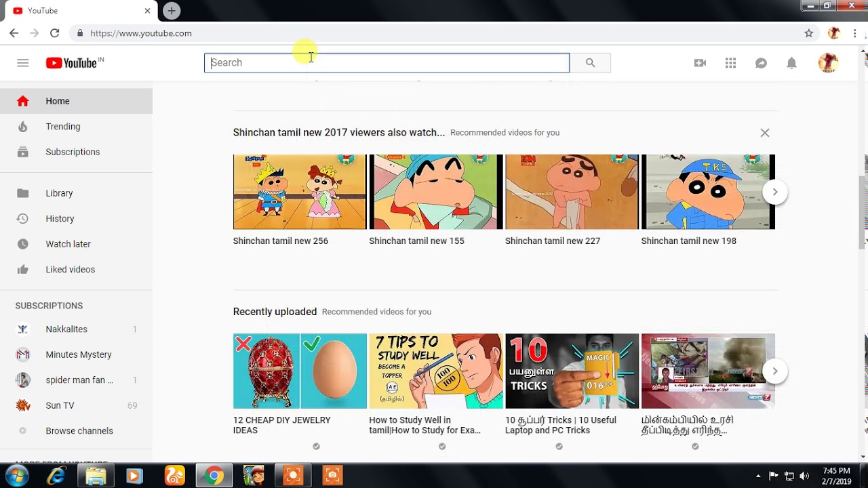Open the YouTube apps grid icon
The image size is (868, 488).
(x=730, y=63)
